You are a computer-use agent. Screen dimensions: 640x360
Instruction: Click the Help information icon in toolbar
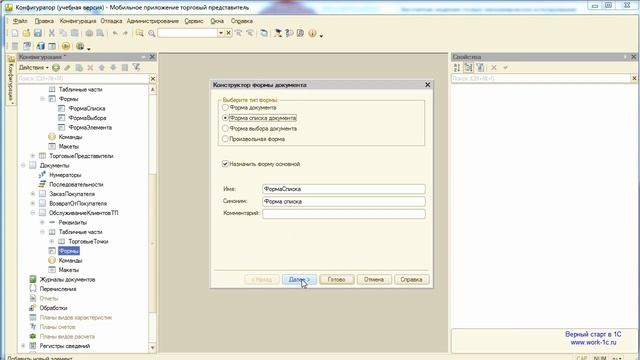[x=312, y=33]
